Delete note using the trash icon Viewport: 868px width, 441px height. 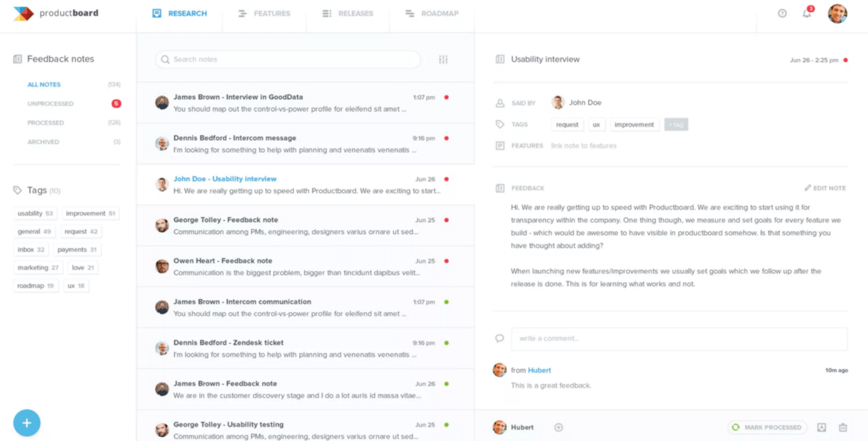[x=843, y=427]
